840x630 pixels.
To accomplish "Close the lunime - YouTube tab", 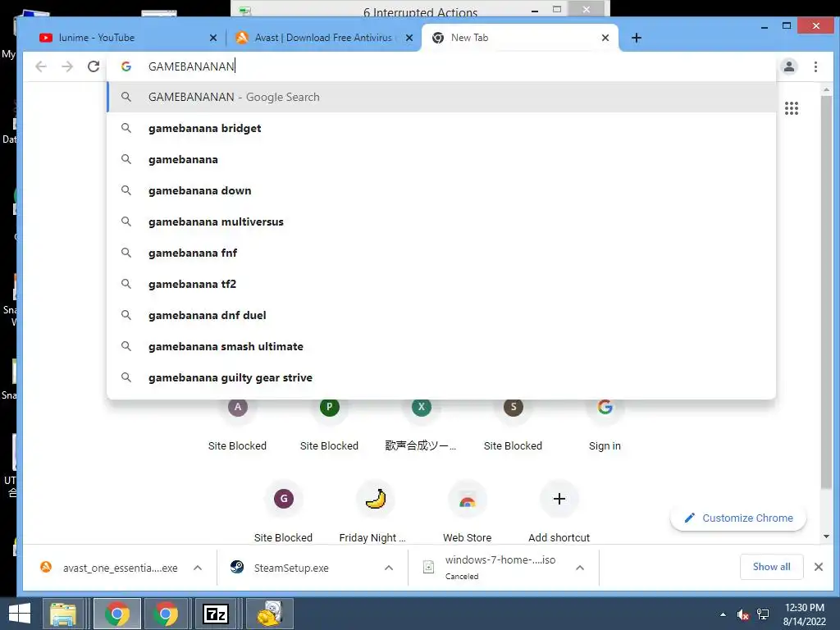I will coord(212,38).
